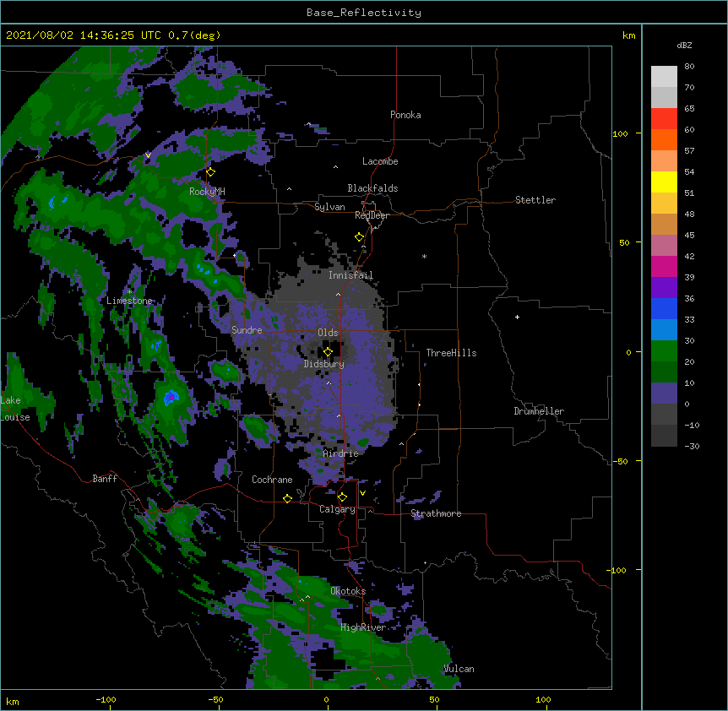The width and height of the screenshot is (728, 711).
Task: Select the RockyMH label
Action: (207, 192)
